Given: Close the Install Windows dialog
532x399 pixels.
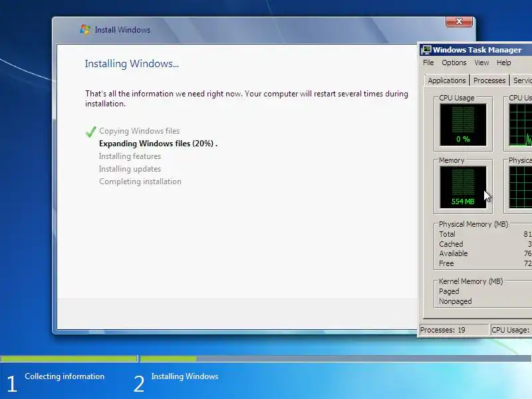Looking at the screenshot, I should point(459,21).
